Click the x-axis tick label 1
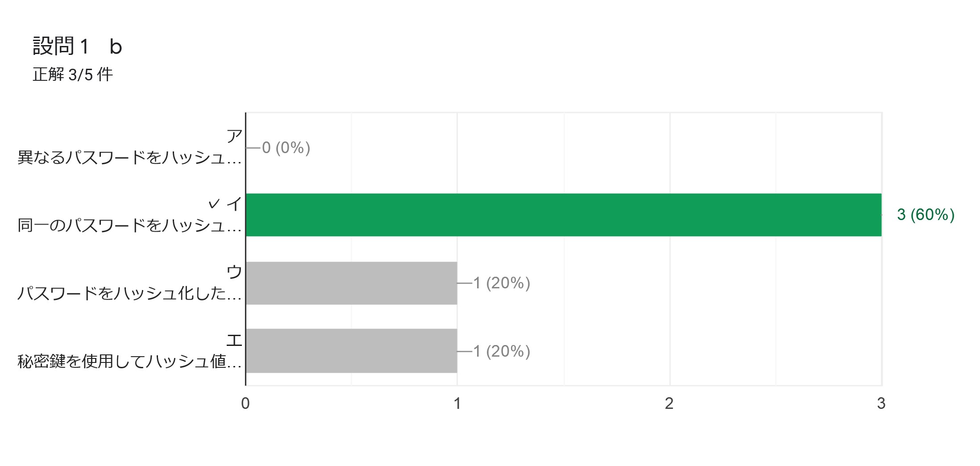Image resolution: width=980 pixels, height=466 pixels. click(x=457, y=404)
